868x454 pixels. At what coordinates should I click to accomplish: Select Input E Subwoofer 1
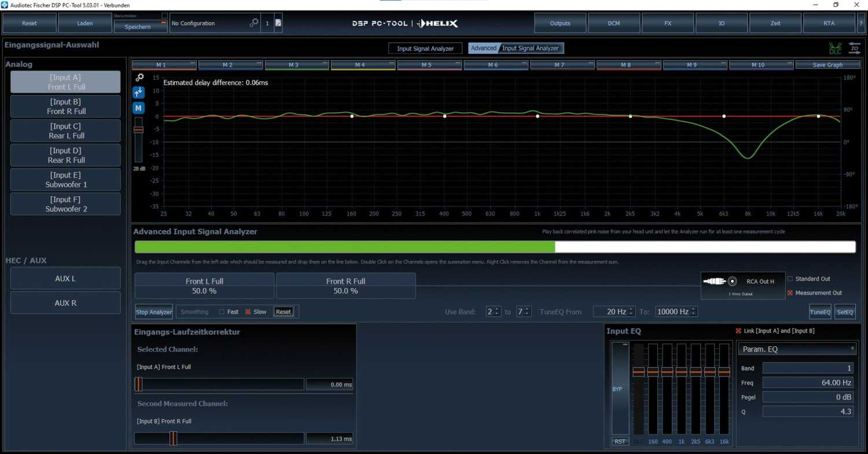65,180
